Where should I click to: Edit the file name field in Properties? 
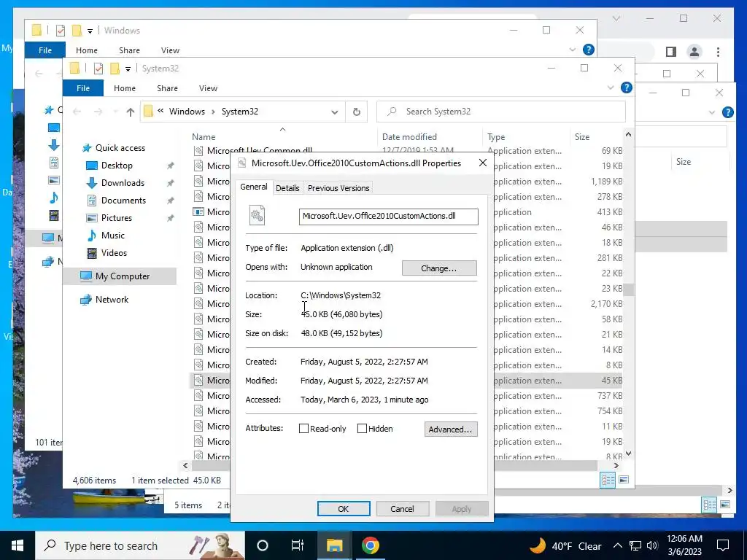point(388,216)
